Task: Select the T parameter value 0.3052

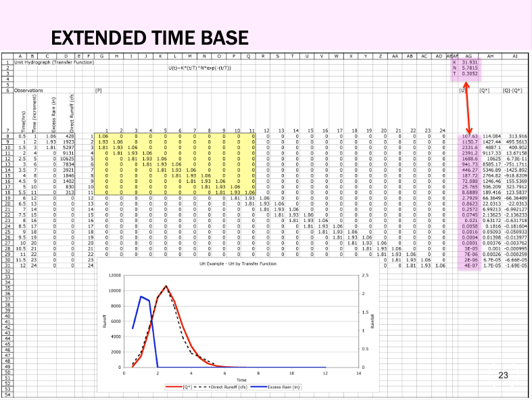Action: 470,73
